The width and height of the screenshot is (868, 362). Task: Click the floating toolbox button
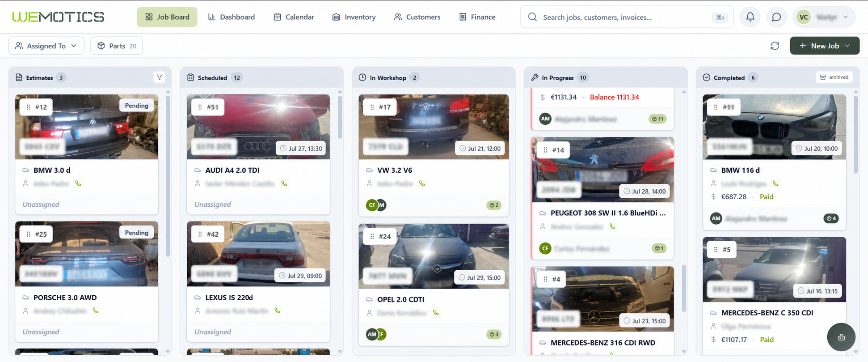[841, 337]
